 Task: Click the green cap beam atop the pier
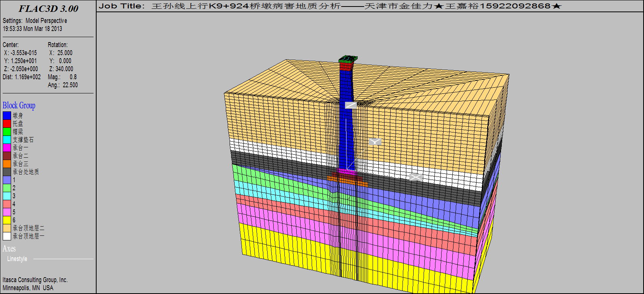click(348, 59)
